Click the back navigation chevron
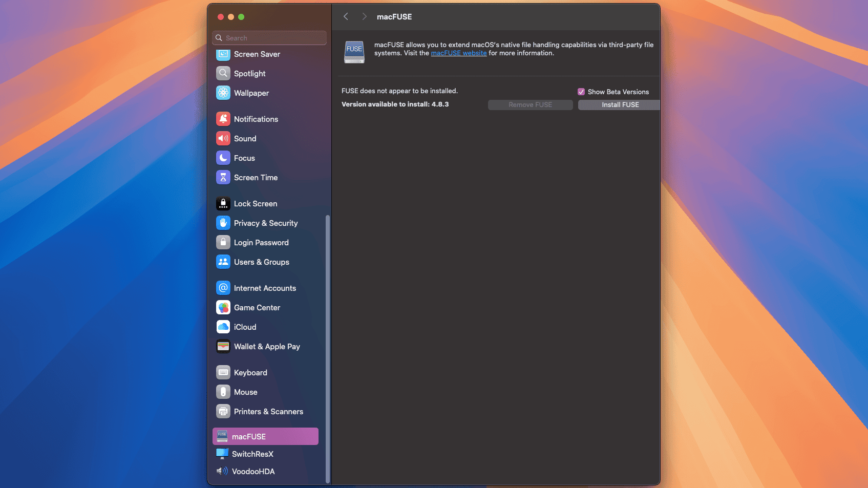This screenshot has height=488, width=868. pos(346,16)
